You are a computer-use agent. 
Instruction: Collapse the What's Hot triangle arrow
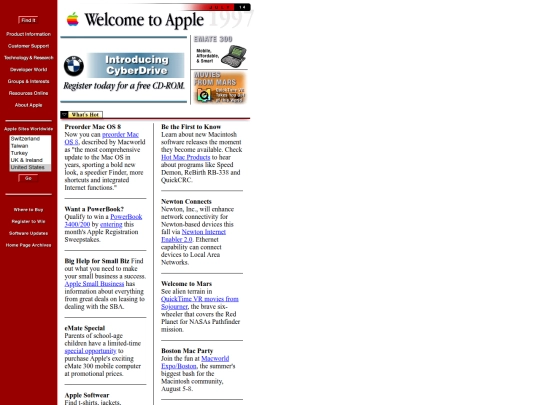point(64,114)
